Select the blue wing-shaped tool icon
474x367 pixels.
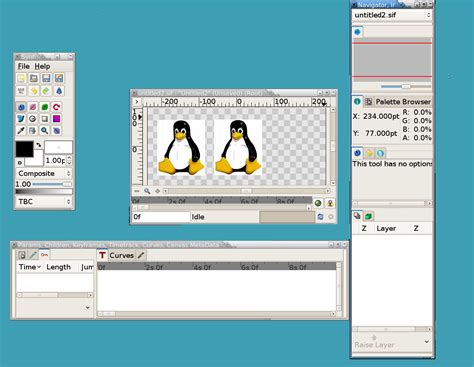pyautogui.click(x=21, y=119)
